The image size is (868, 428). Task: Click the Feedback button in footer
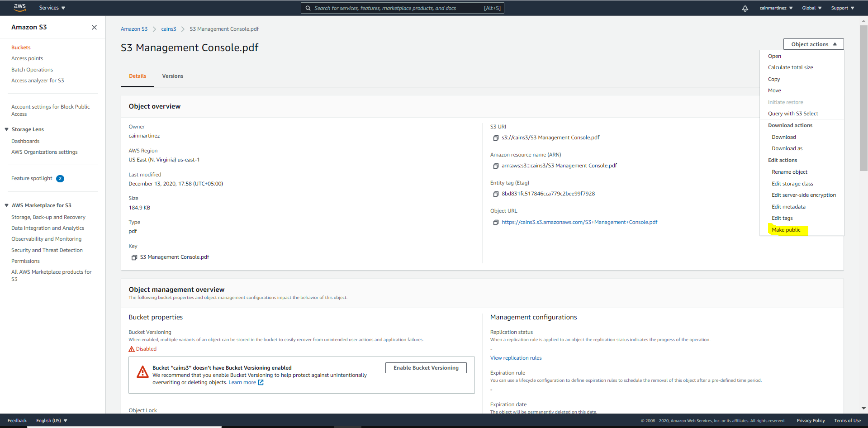[17, 420]
